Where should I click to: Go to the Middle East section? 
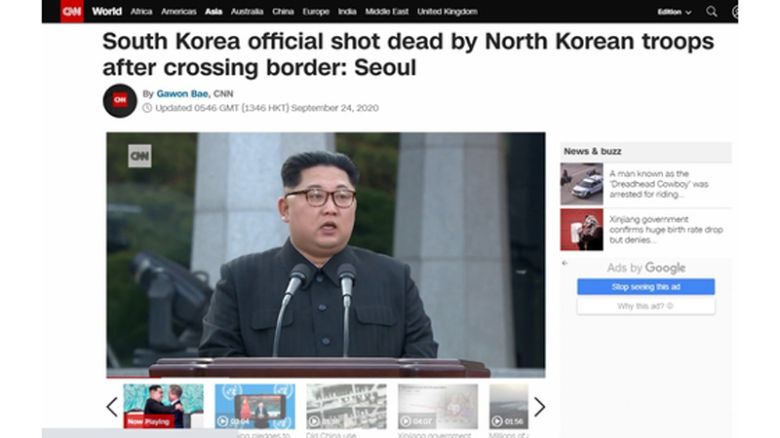[x=387, y=11]
